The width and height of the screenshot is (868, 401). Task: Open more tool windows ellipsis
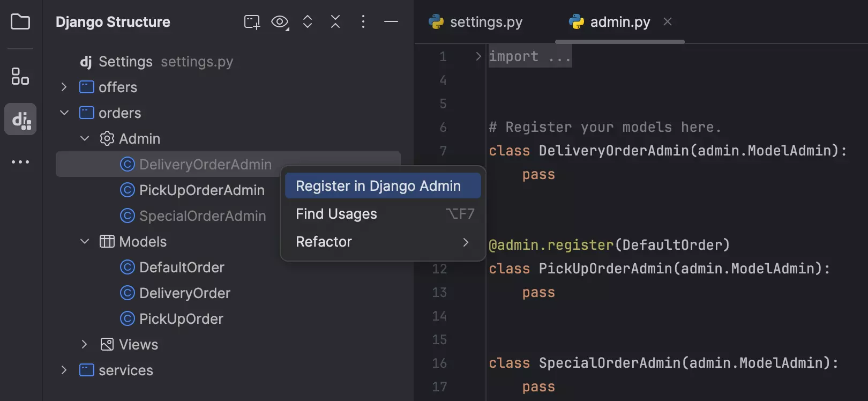click(20, 162)
